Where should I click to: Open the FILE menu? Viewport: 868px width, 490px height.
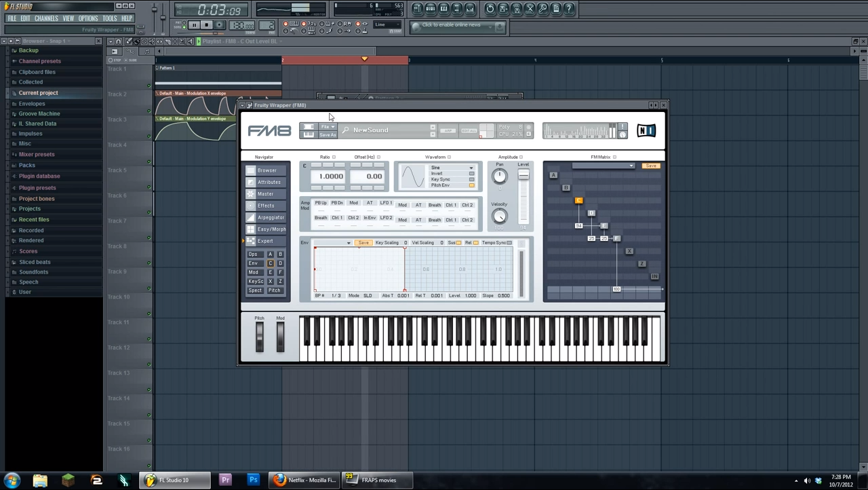tap(12, 18)
